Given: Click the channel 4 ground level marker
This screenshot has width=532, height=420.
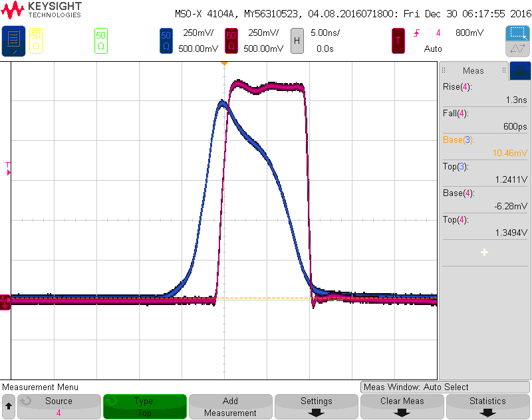Looking at the screenshot, I should pos(5,302).
